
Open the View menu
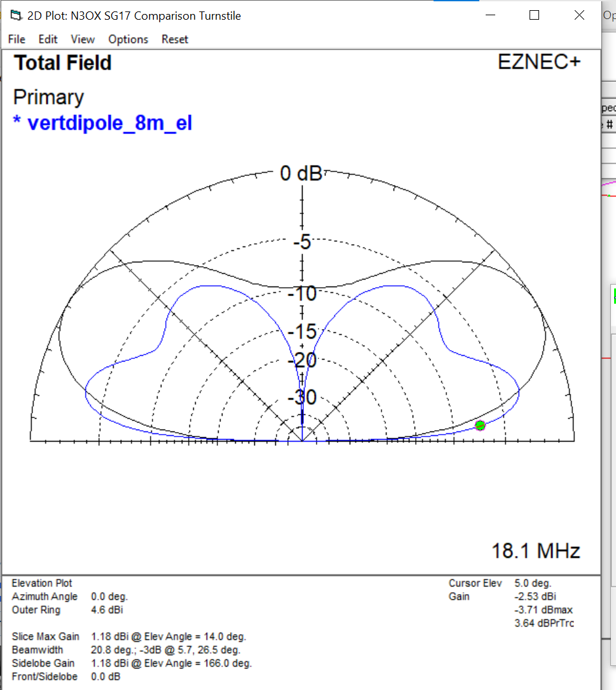(x=83, y=39)
